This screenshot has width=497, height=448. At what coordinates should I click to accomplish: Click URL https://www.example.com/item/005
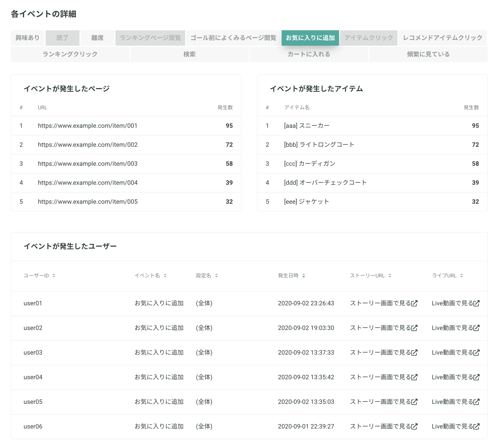(88, 202)
